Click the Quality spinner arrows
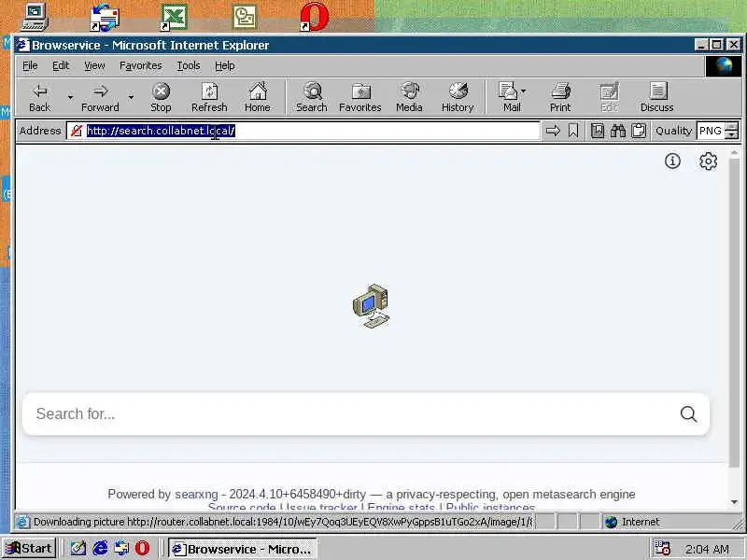Screen dimensions: 747x560 (732, 131)
